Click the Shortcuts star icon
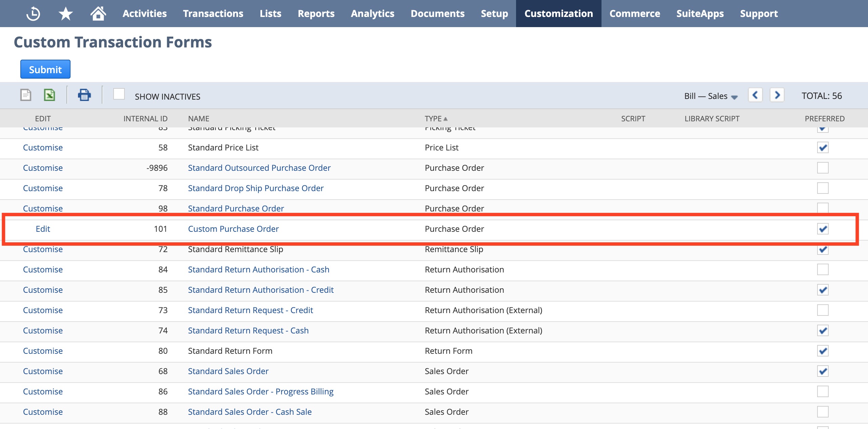This screenshot has width=868, height=429. pyautogui.click(x=65, y=14)
